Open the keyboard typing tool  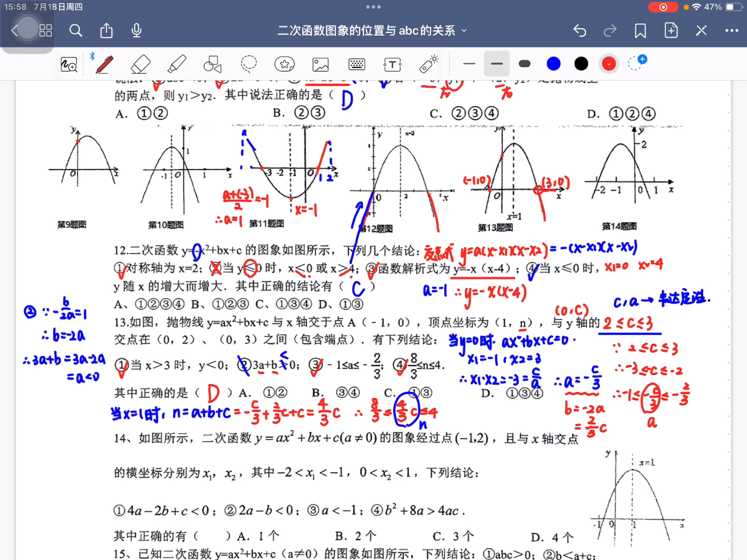pos(357,64)
